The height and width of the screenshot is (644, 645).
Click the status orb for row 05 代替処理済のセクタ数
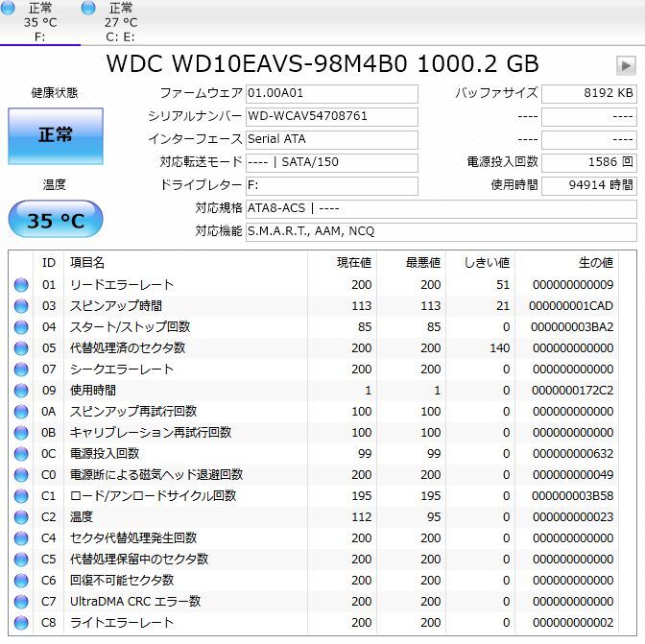[x=21, y=348]
